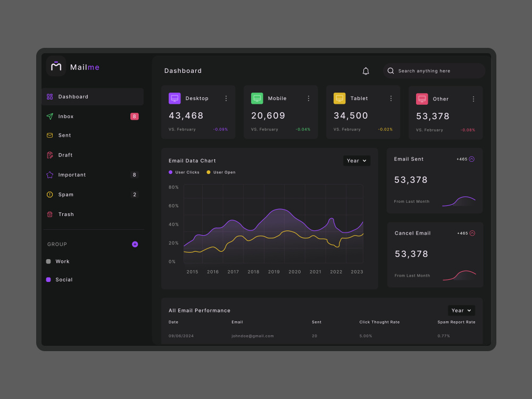
Task: Open the notifications bell
Action: (366, 71)
